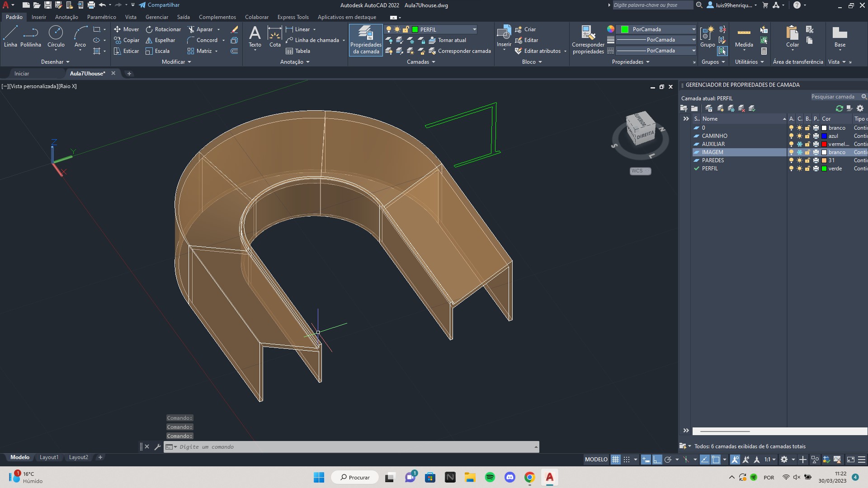The height and width of the screenshot is (488, 868).
Task: Click the ViewCube DIREITA face
Action: tap(646, 135)
